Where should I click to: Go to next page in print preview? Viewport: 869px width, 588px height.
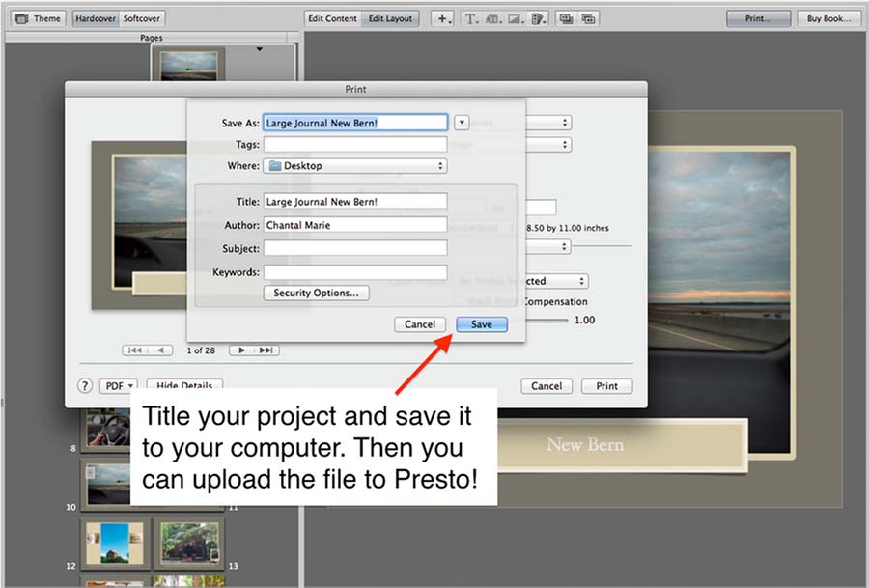point(243,350)
